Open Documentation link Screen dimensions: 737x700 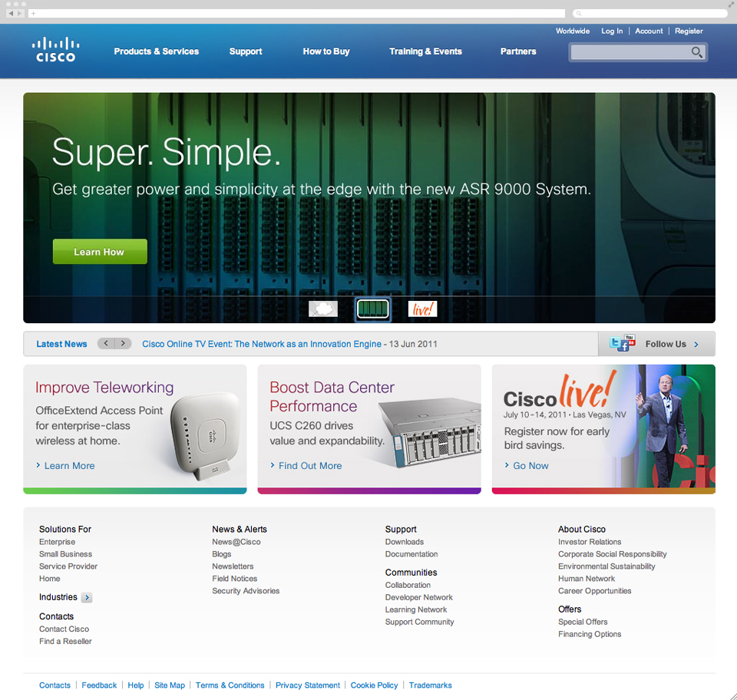[x=411, y=554]
